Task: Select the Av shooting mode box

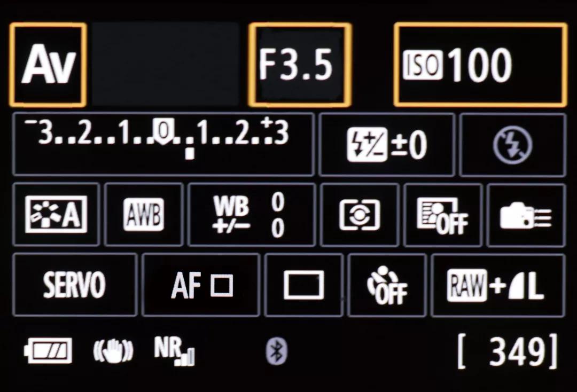Action: tap(48, 65)
